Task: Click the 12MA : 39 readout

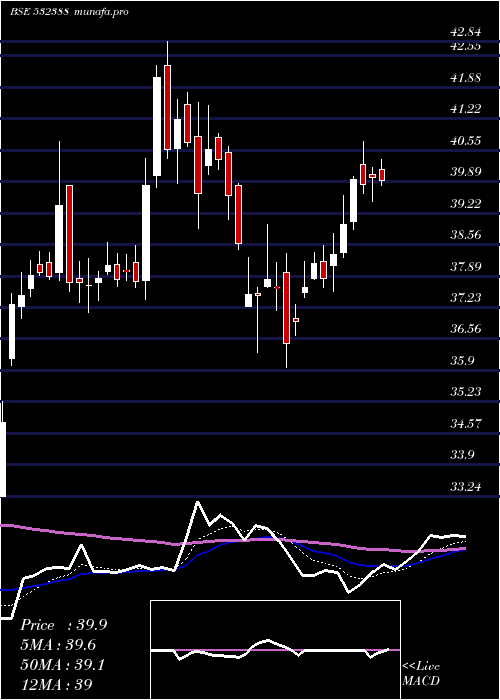Action: click(x=57, y=685)
